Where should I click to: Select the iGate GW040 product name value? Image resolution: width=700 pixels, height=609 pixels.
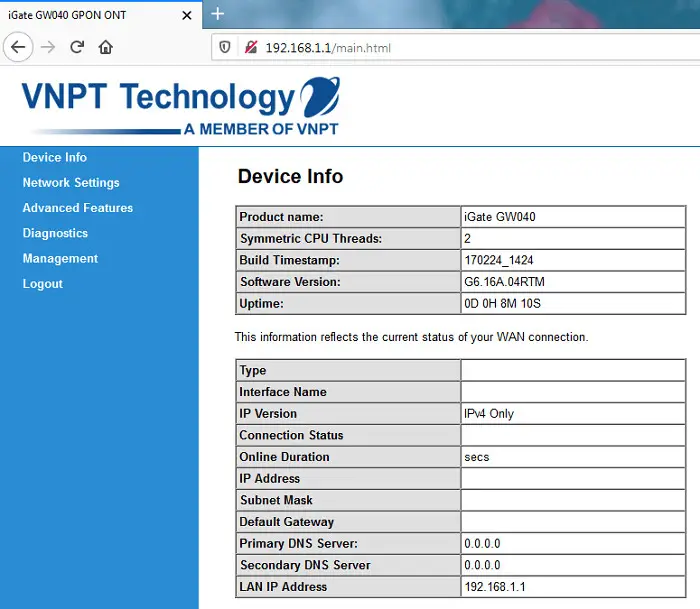tap(500, 217)
